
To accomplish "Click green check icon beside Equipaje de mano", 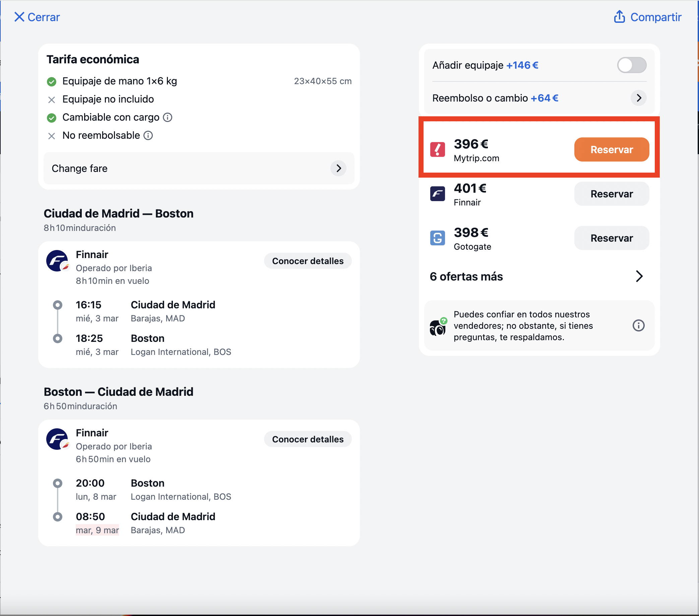I will pyautogui.click(x=52, y=82).
